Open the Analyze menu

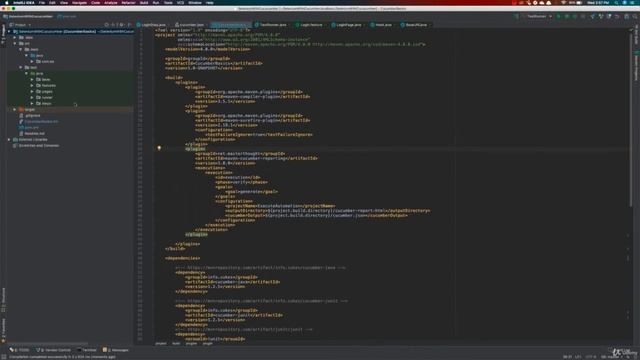111,2
